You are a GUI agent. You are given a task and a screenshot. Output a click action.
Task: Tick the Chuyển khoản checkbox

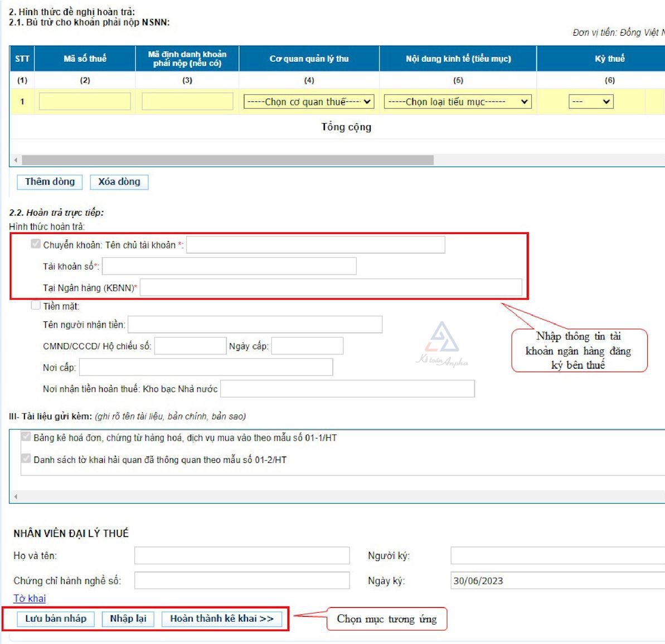[x=36, y=244]
